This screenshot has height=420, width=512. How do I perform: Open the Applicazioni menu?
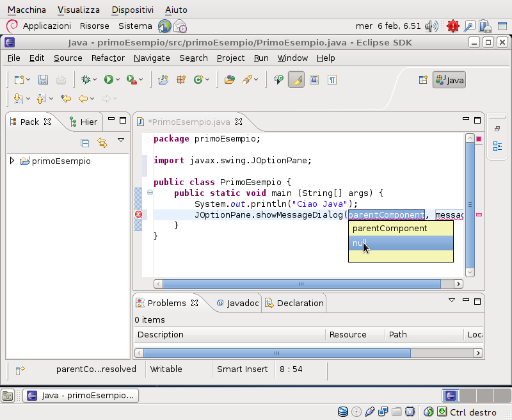click(47, 26)
